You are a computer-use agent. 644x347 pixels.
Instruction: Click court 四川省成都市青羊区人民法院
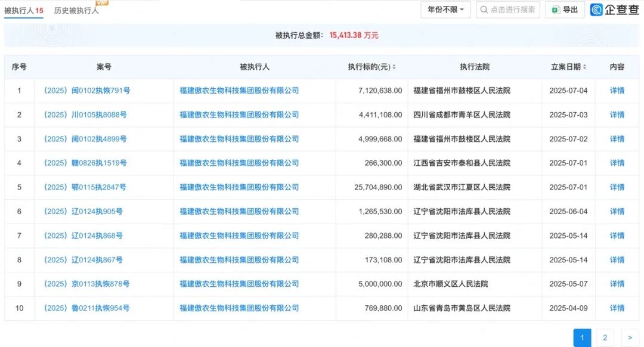pyautogui.click(x=462, y=114)
